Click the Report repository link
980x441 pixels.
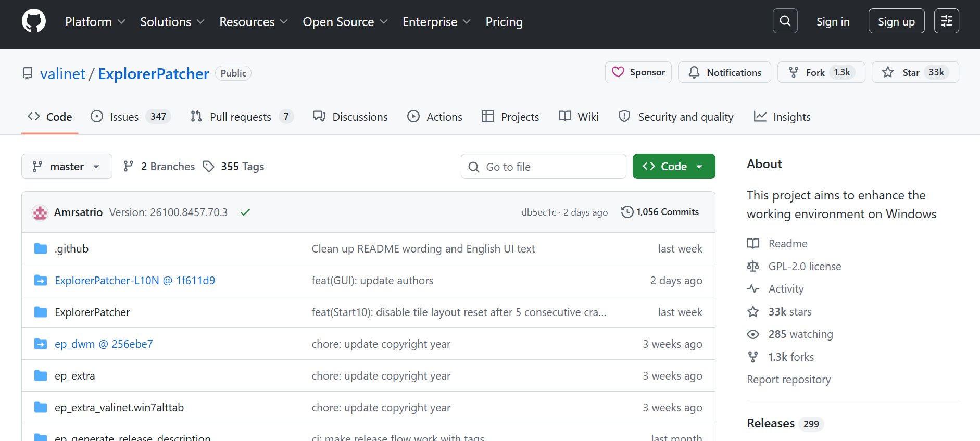click(x=788, y=379)
